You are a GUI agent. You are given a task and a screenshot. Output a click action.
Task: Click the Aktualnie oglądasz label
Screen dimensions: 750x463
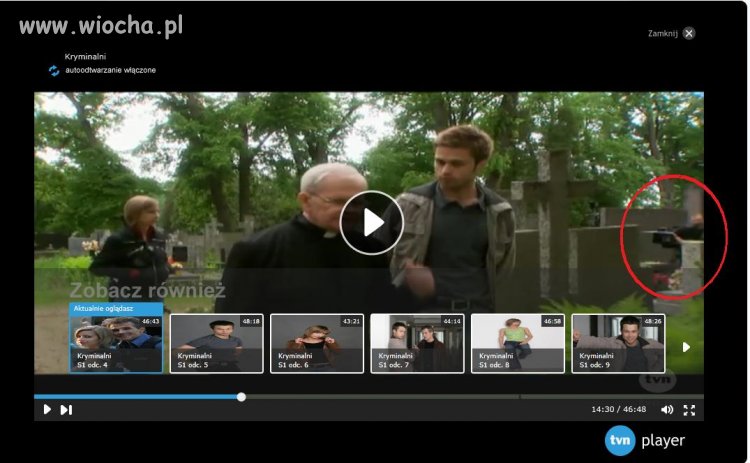coord(103,309)
